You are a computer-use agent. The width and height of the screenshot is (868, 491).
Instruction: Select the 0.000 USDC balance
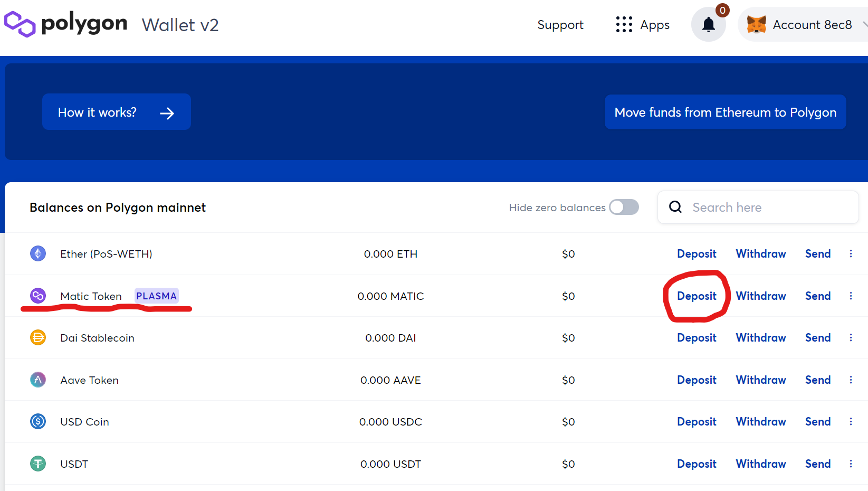[x=390, y=422]
